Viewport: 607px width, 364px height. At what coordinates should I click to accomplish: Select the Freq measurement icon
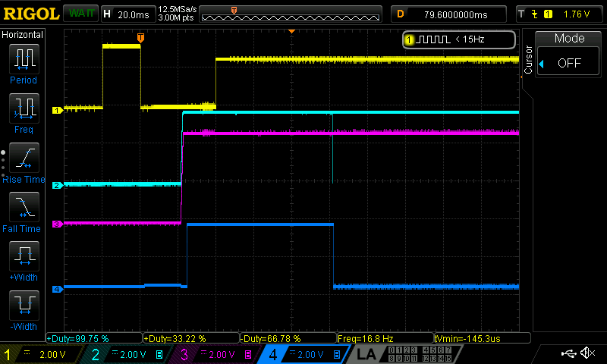coord(24,108)
